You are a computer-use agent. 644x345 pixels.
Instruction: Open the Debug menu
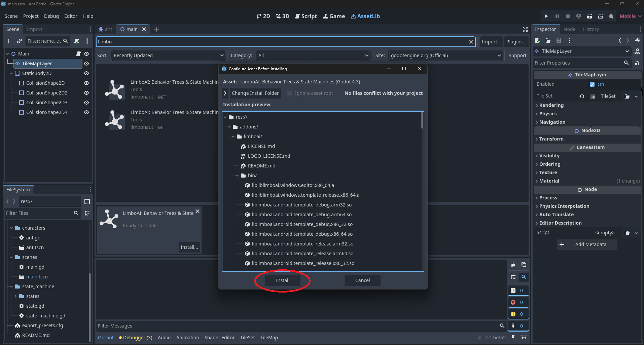click(51, 16)
